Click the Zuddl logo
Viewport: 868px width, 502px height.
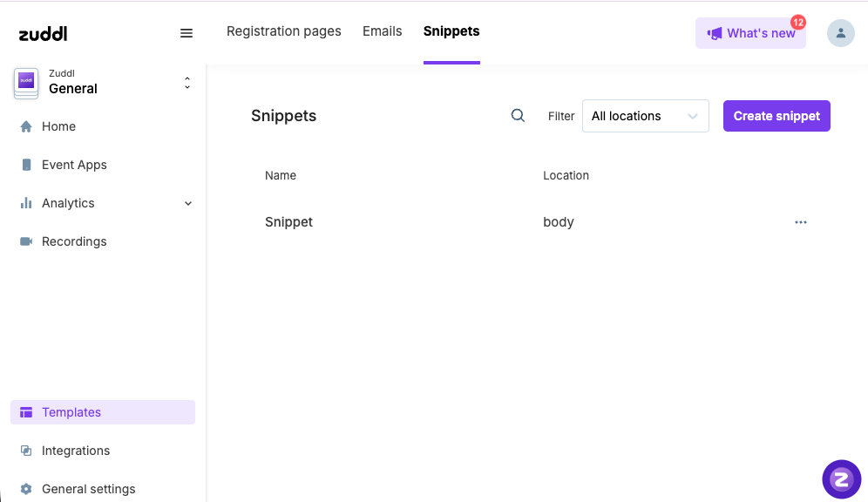click(x=42, y=33)
